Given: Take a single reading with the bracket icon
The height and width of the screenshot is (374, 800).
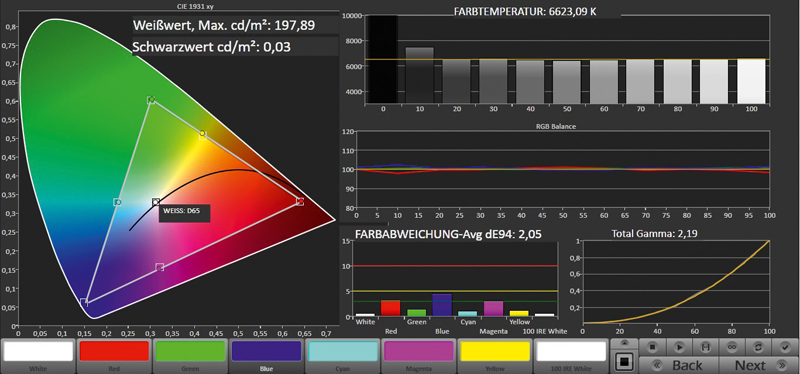Looking at the screenshot, I should point(706,347).
